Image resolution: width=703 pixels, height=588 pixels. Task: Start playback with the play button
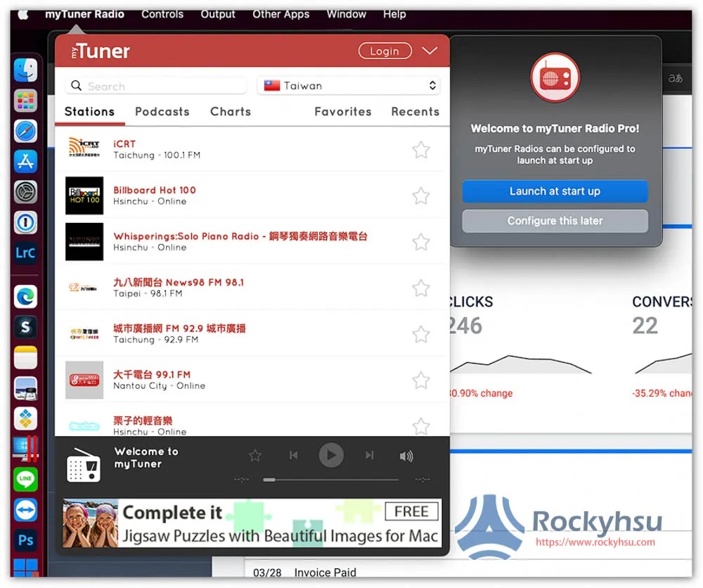coord(331,455)
